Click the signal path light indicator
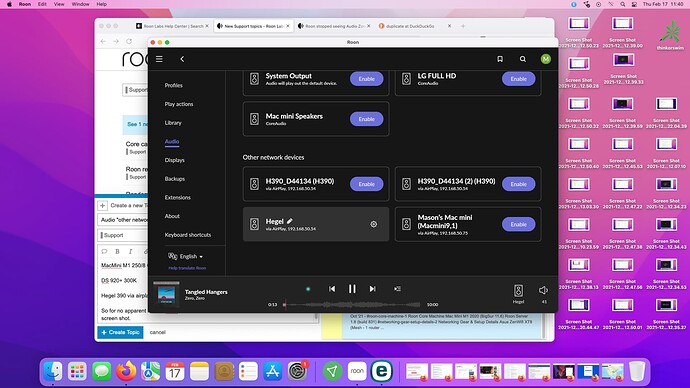The image size is (690, 388). click(x=308, y=289)
